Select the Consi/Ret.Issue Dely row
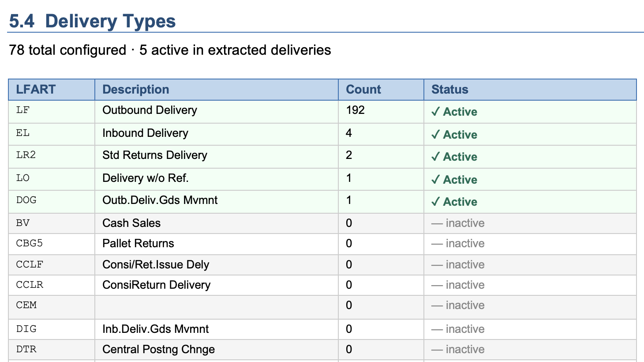 pyautogui.click(x=154, y=264)
